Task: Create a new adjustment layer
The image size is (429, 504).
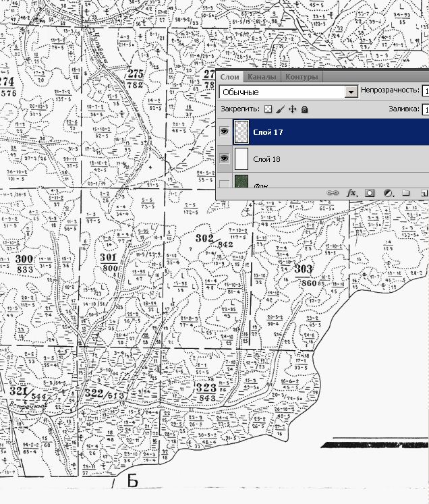Action: click(388, 193)
